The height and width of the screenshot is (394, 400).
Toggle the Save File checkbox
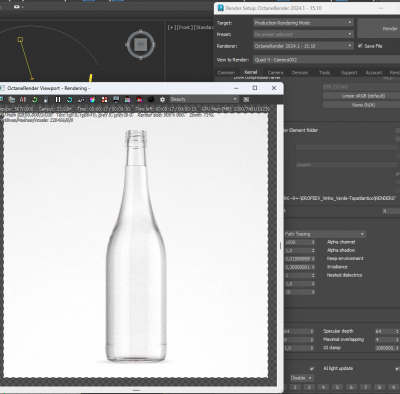(x=360, y=46)
